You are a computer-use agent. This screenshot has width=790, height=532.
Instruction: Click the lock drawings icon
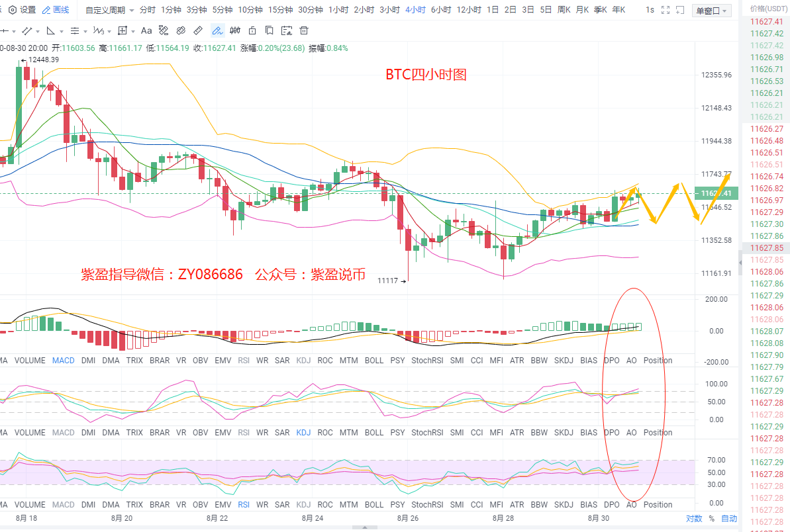click(x=252, y=30)
